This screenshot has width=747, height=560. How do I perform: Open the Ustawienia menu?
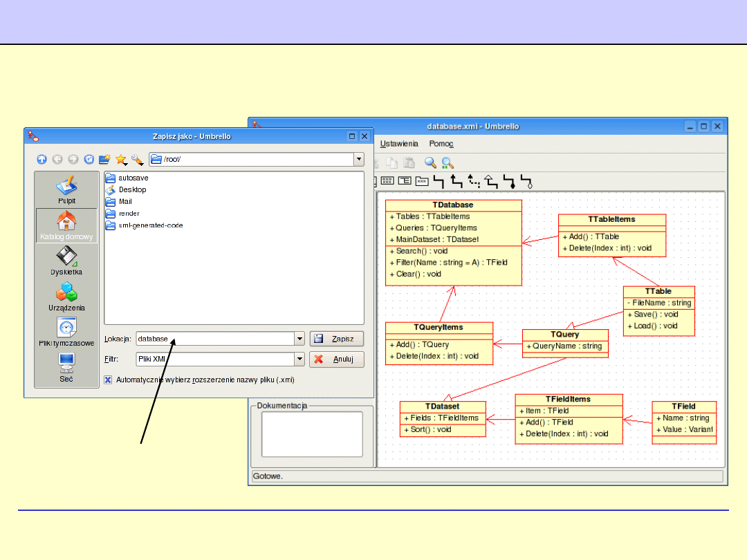[x=399, y=144]
